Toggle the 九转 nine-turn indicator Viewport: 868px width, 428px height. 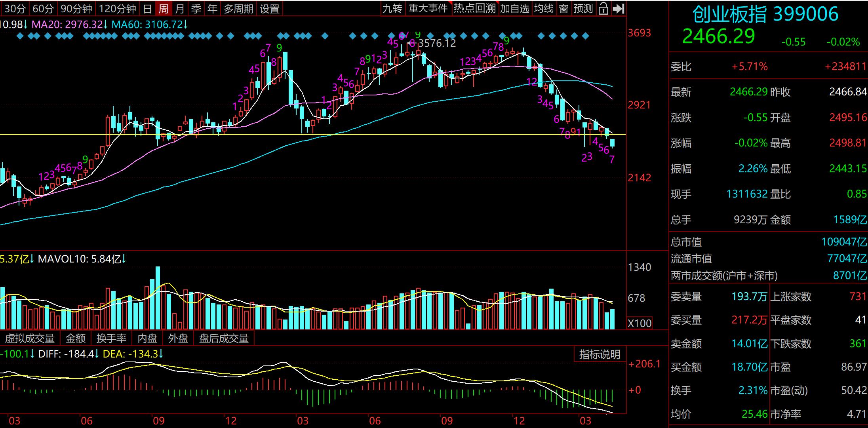pyautogui.click(x=392, y=8)
